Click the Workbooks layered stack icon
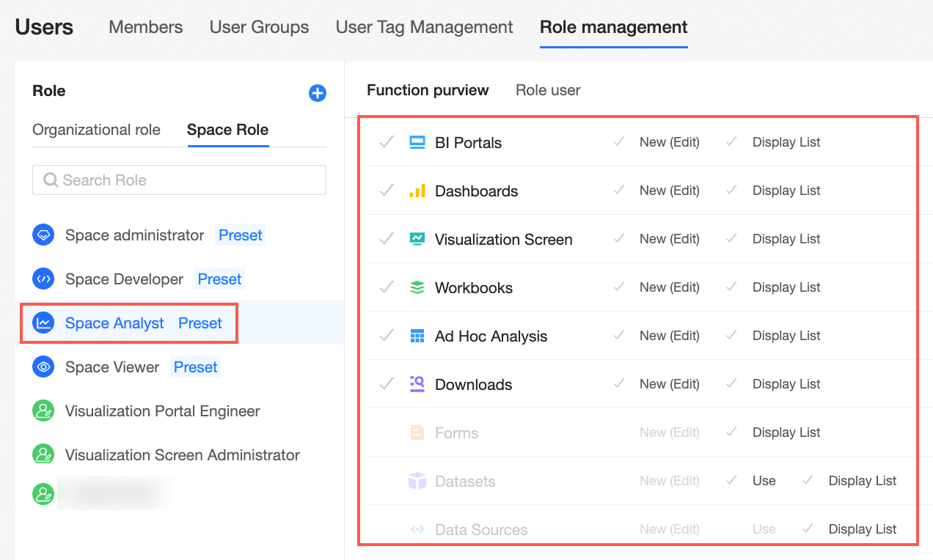This screenshot has width=933, height=560. [417, 287]
